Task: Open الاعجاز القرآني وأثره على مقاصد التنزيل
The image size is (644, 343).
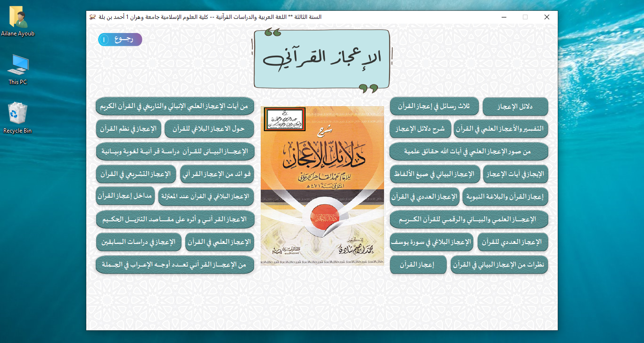Action: 175,219
